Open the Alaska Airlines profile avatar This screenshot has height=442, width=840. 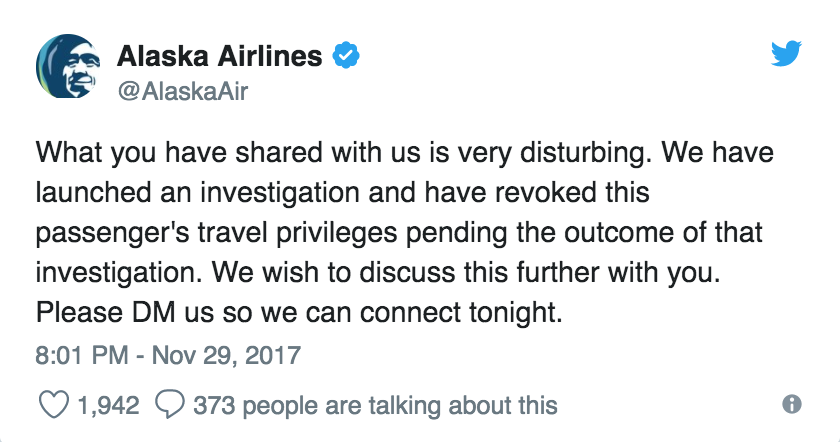pos(68,66)
